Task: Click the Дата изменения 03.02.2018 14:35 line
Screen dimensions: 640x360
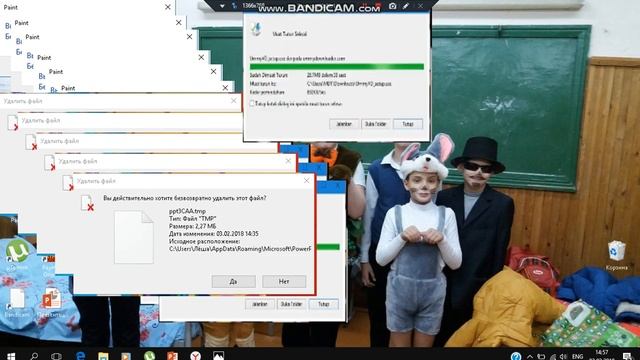Action: tap(213, 234)
